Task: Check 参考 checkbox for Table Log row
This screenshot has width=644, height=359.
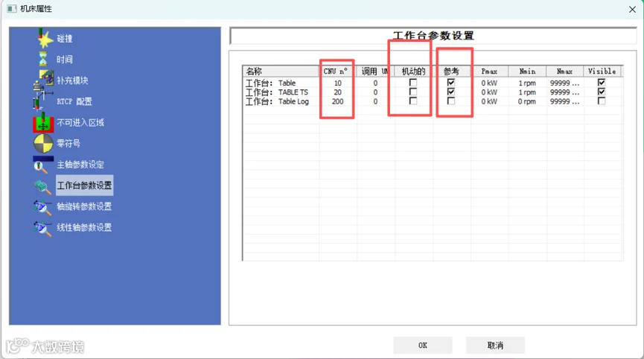Action: (451, 101)
